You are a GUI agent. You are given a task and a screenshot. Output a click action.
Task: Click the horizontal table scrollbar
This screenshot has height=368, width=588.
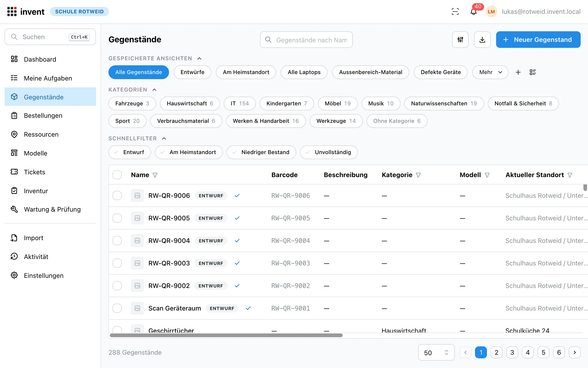tap(226, 335)
